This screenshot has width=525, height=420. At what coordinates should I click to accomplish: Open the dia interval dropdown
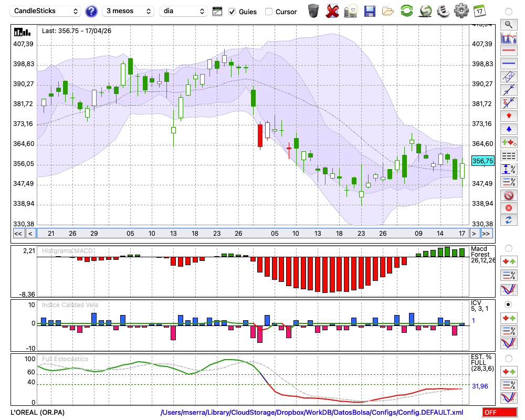[x=183, y=11]
